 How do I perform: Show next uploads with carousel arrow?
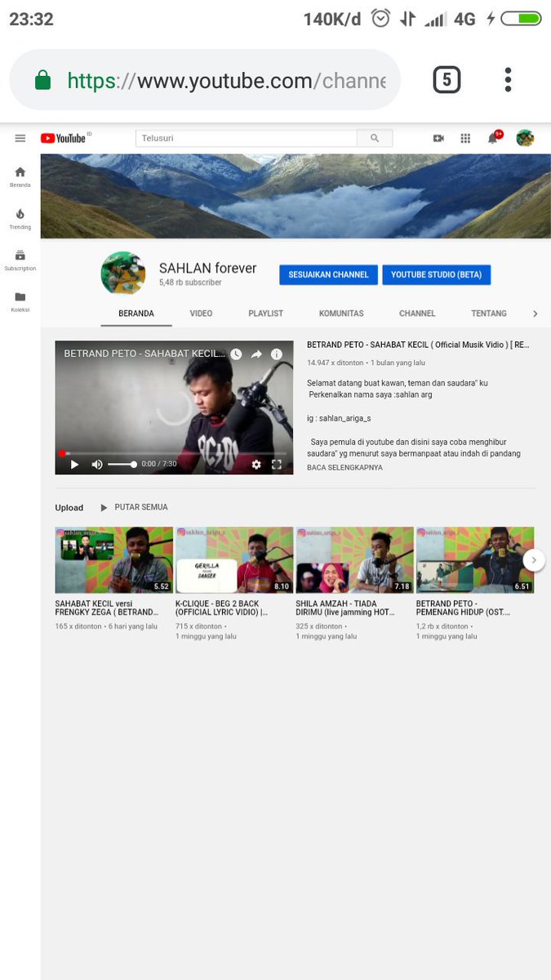[534, 559]
